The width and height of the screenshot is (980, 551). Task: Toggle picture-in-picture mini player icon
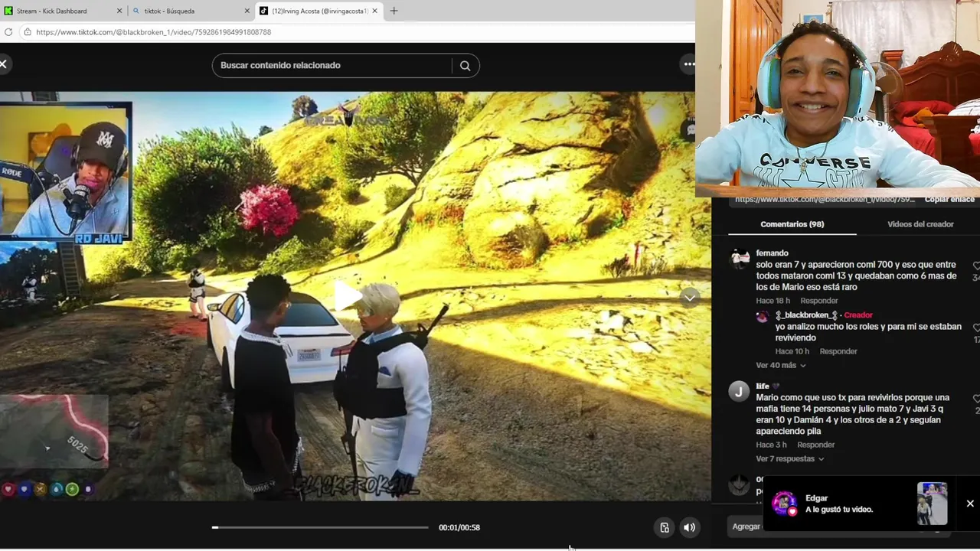[x=665, y=527]
